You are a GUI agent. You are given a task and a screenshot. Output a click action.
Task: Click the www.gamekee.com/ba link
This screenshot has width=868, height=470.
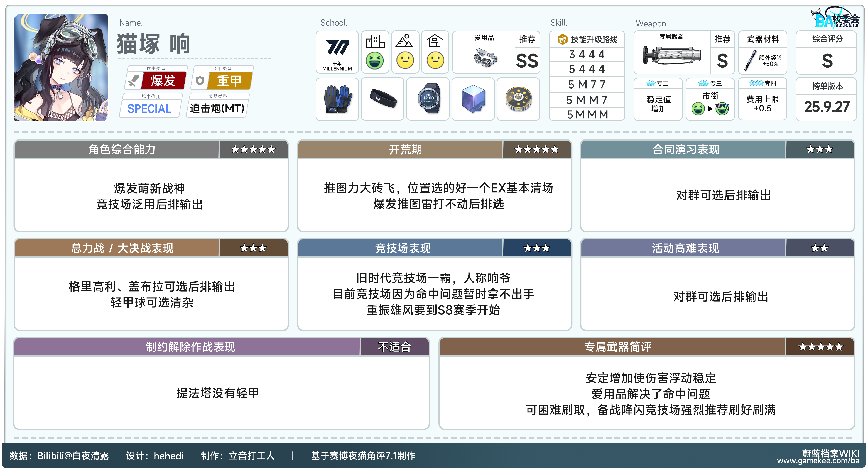click(x=818, y=461)
